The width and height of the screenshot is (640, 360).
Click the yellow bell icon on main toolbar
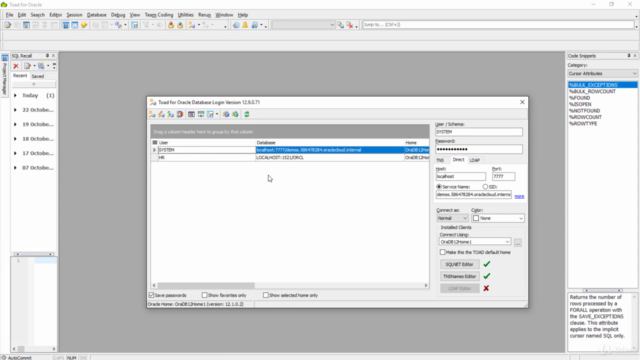(x=245, y=25)
